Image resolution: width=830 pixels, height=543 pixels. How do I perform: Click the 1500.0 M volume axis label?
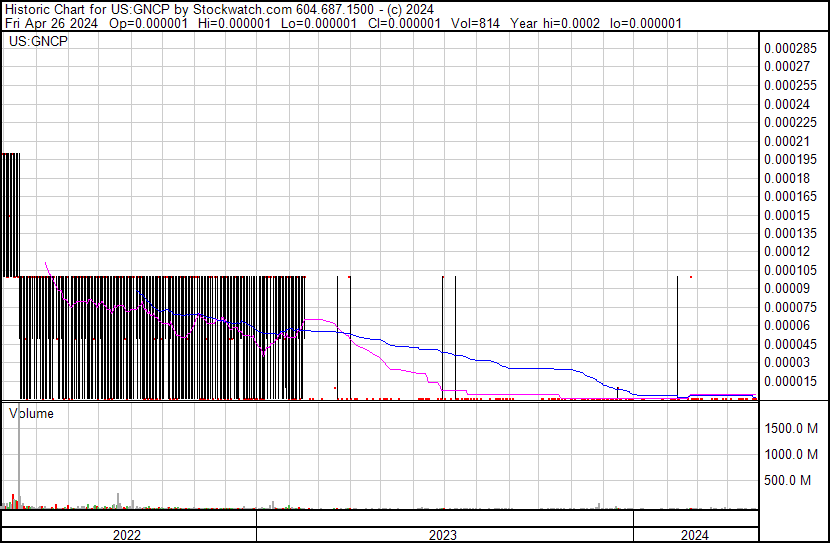pyautogui.click(x=791, y=428)
